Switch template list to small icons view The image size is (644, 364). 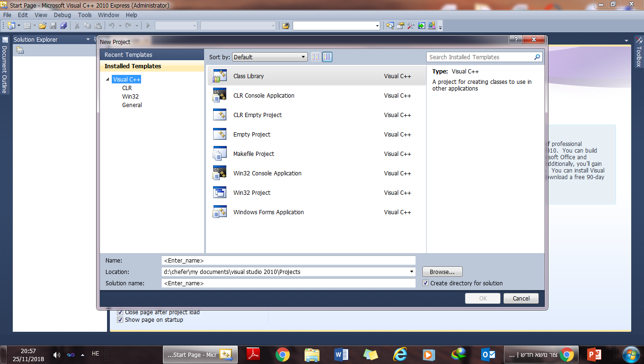point(316,57)
